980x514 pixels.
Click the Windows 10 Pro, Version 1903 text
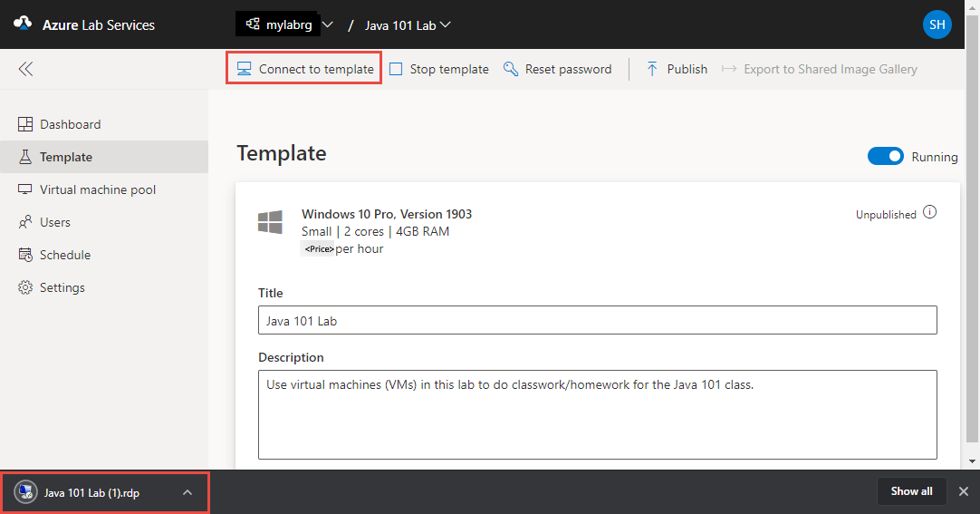point(386,214)
